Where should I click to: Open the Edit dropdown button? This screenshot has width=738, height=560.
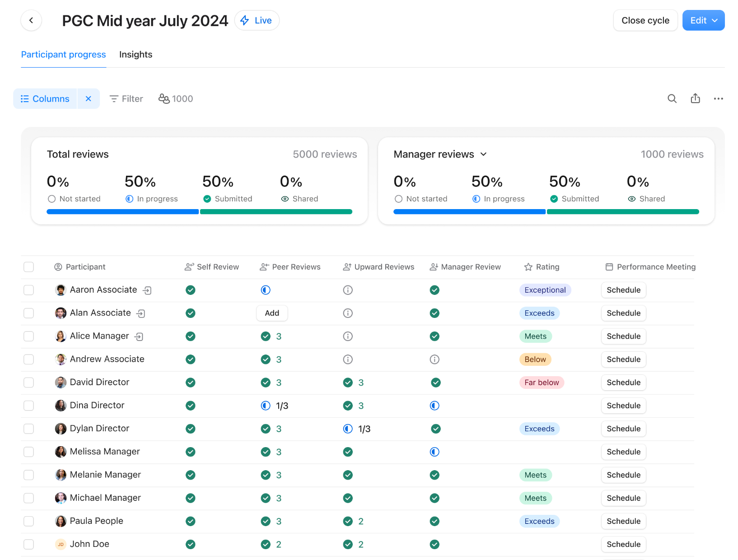703,20
